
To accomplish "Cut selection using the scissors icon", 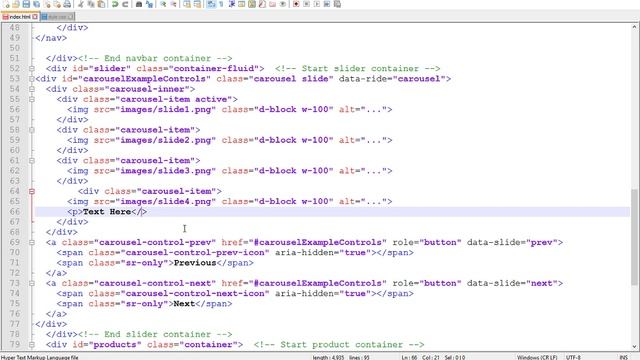I will point(81,4).
